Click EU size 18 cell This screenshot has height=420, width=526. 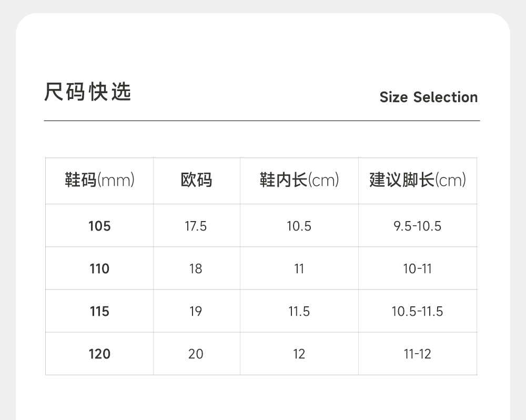196,269
